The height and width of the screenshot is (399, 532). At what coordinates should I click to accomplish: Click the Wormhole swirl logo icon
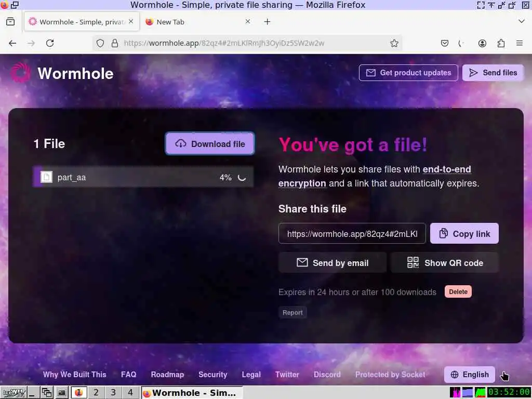click(20, 72)
